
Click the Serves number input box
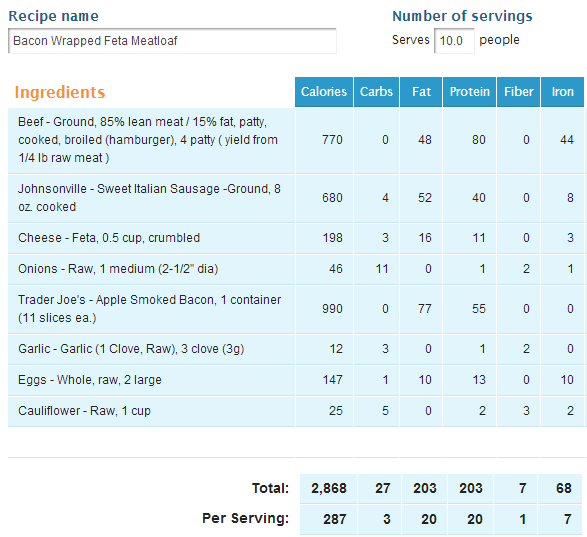pyautogui.click(x=454, y=40)
